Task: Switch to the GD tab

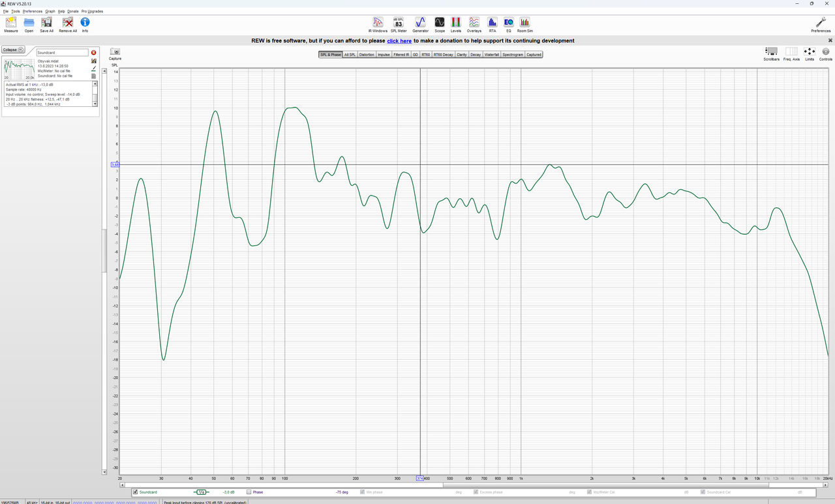Action: (416, 55)
